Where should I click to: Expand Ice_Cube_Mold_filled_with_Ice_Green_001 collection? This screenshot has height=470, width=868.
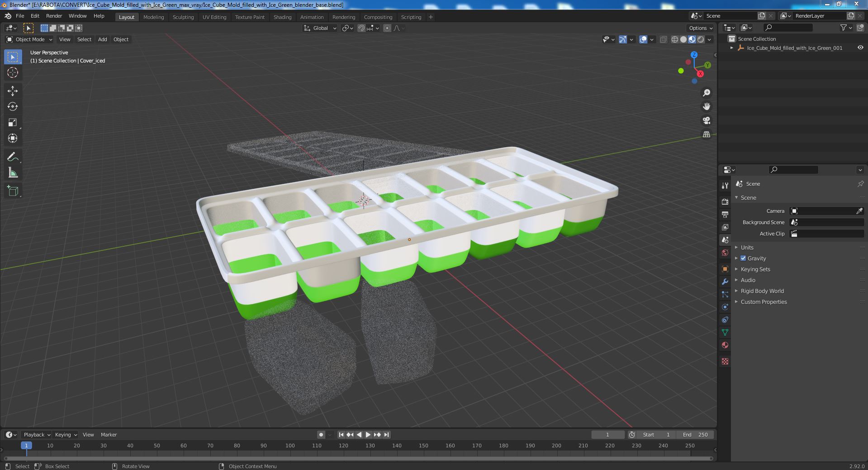(x=732, y=48)
